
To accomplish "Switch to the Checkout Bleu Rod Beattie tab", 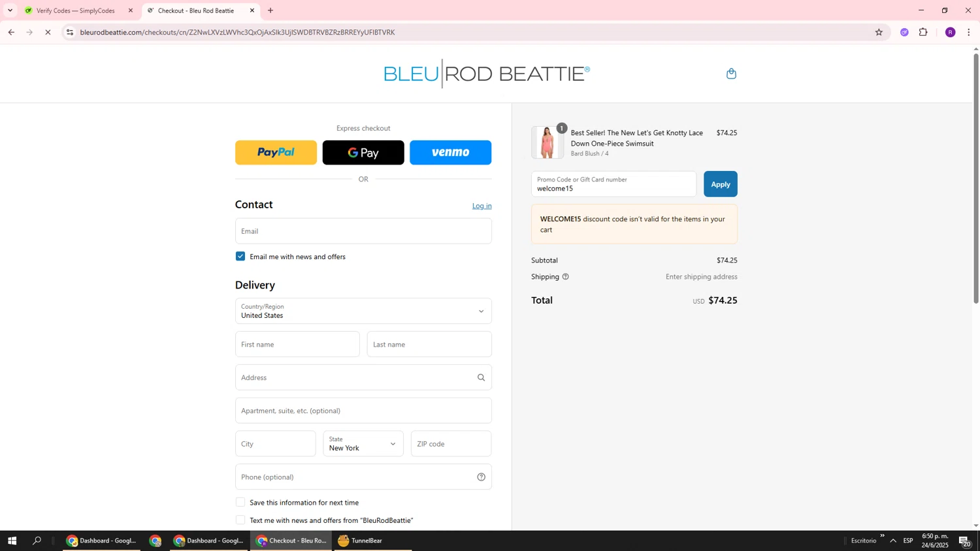I will tap(196, 10).
